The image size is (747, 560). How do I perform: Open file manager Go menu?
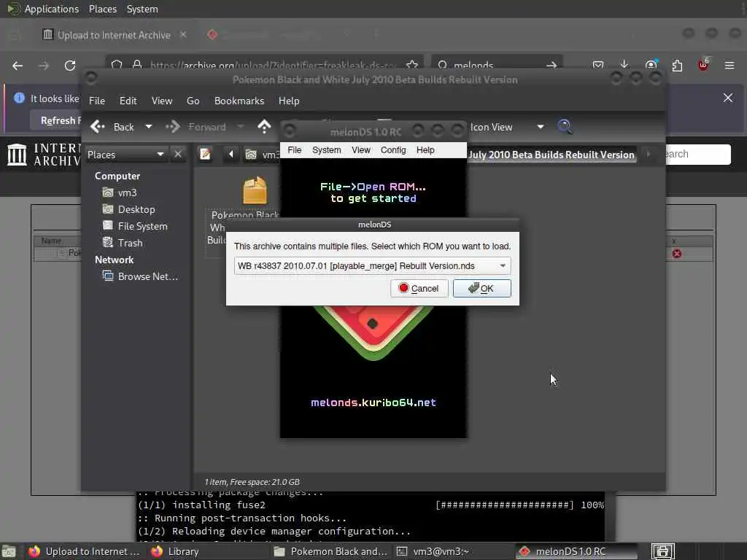[x=193, y=101]
